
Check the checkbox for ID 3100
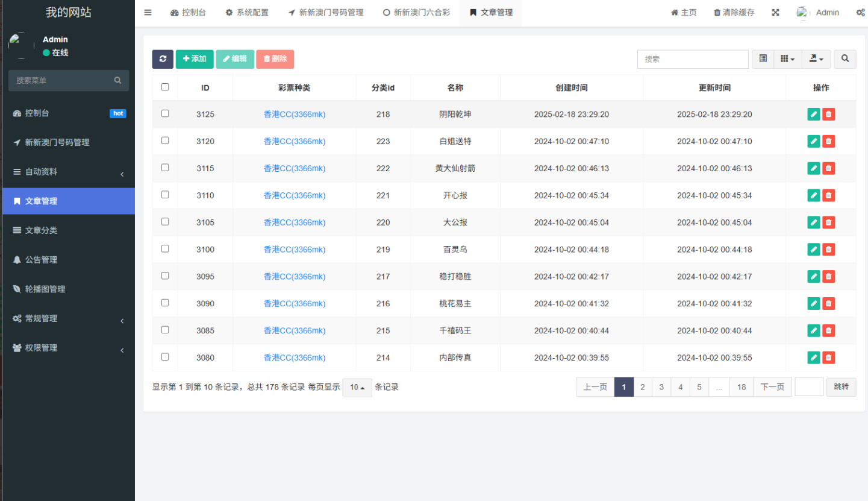click(165, 248)
